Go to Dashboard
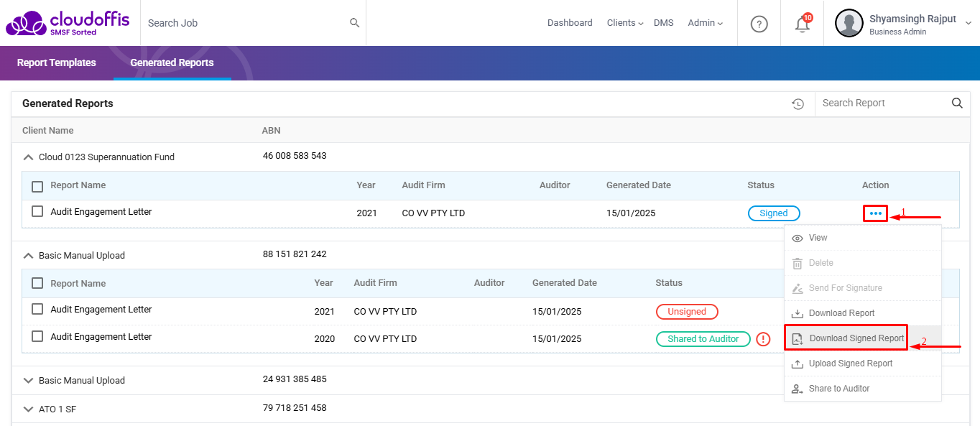Screen dimensions: 980x426 pos(570,23)
